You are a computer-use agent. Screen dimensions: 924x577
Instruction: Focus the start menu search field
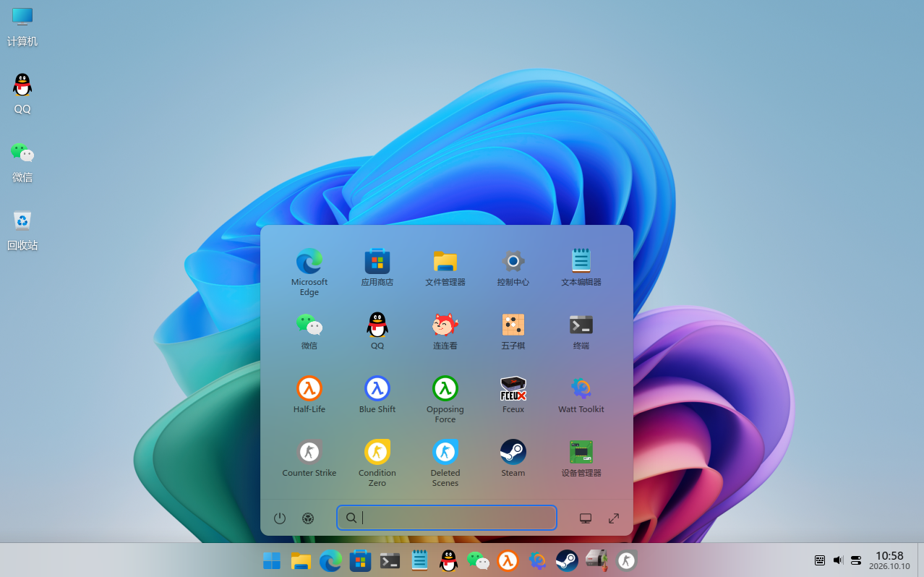[447, 518]
